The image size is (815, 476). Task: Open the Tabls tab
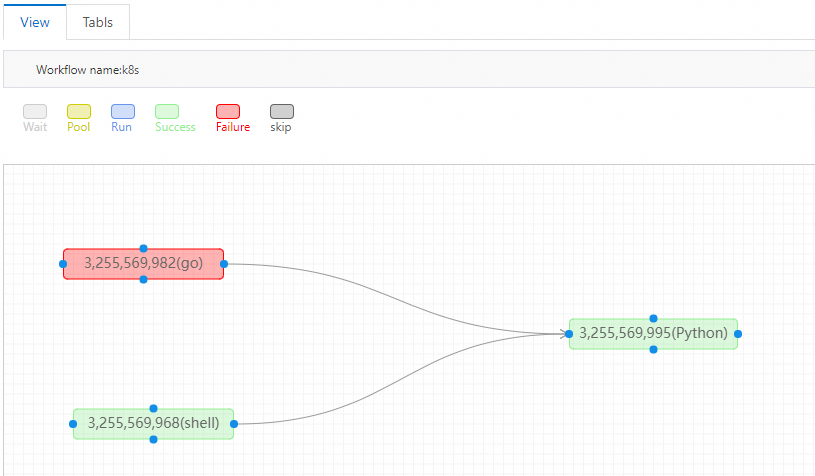click(x=98, y=22)
